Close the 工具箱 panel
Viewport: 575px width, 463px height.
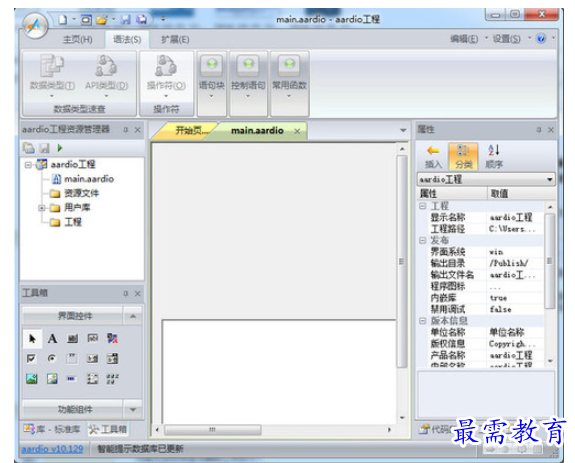138,293
